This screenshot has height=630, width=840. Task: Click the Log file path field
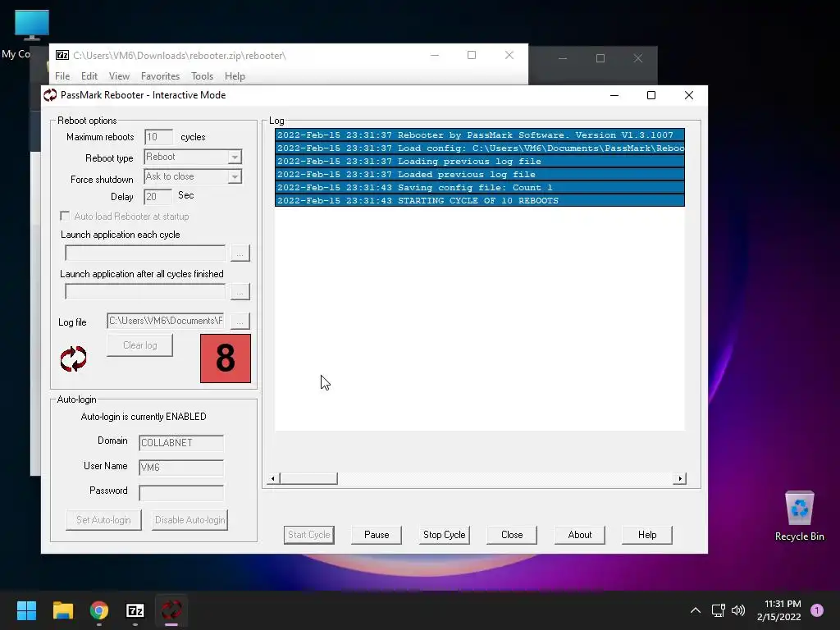(165, 321)
